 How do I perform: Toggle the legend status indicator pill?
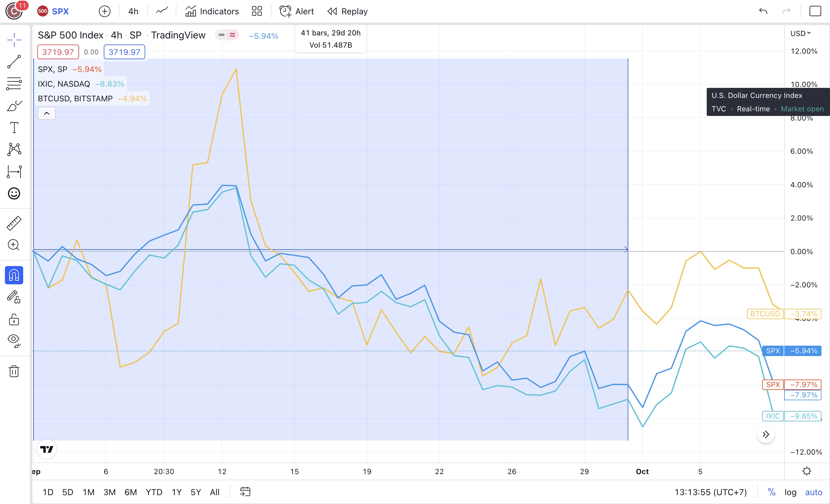(x=227, y=35)
